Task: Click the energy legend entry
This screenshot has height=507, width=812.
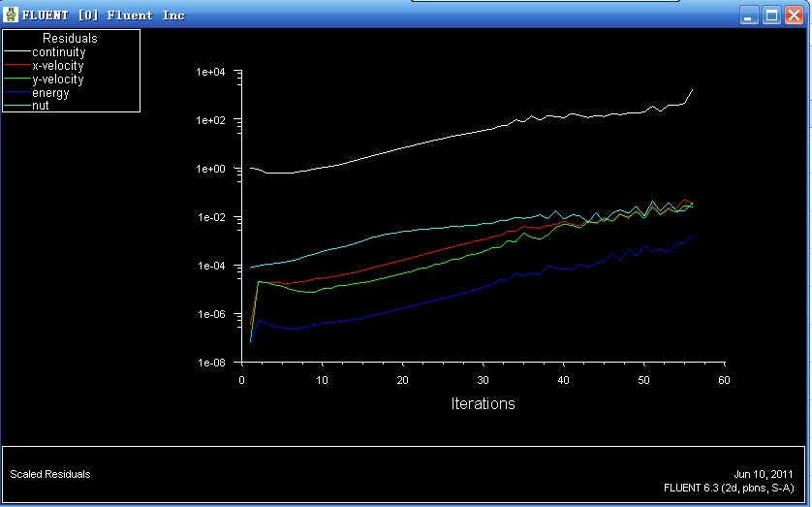Action: pos(50,93)
